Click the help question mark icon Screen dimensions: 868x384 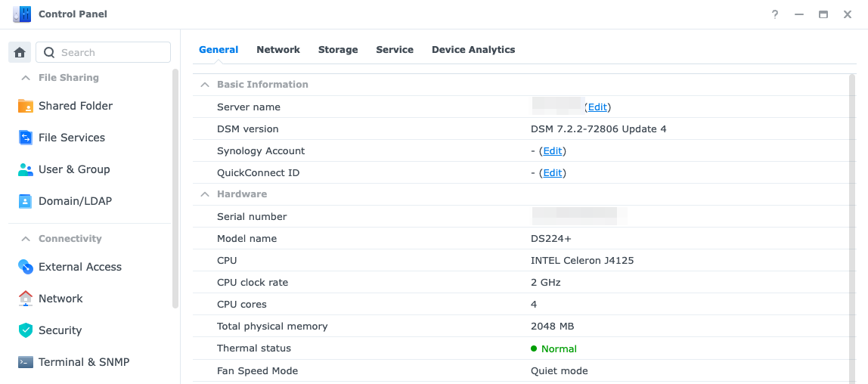(x=775, y=15)
